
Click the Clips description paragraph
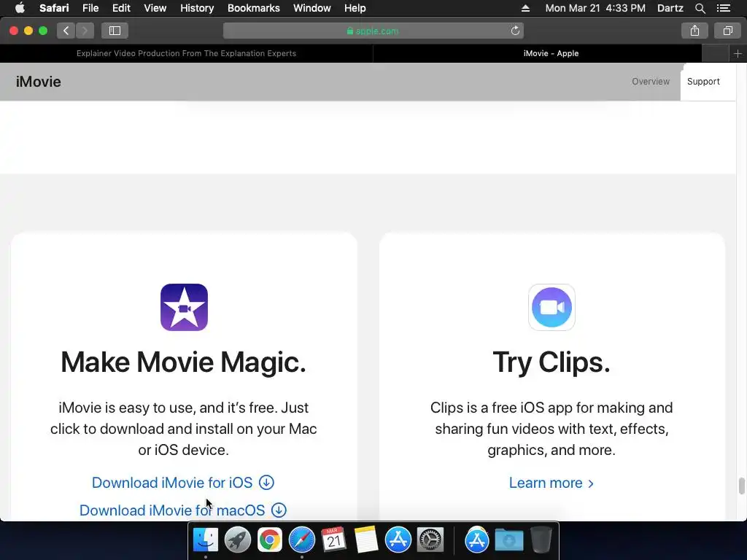click(551, 429)
